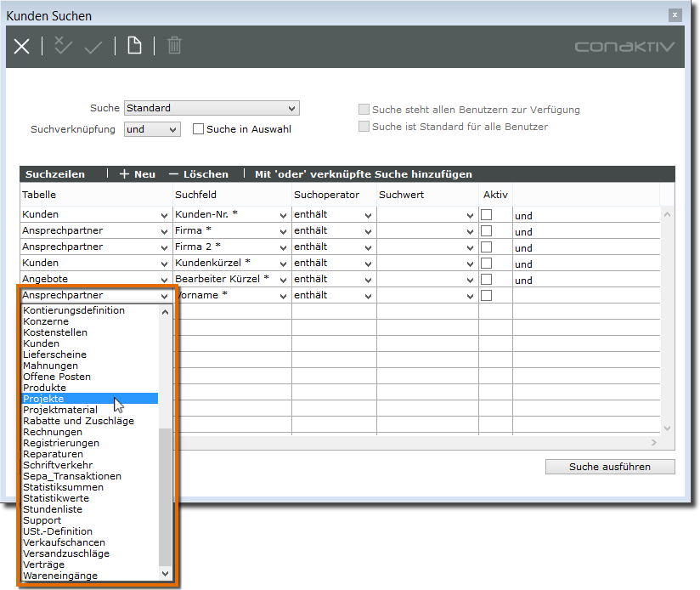
Task: Close the Kunden Suchen window
Action: point(675,15)
